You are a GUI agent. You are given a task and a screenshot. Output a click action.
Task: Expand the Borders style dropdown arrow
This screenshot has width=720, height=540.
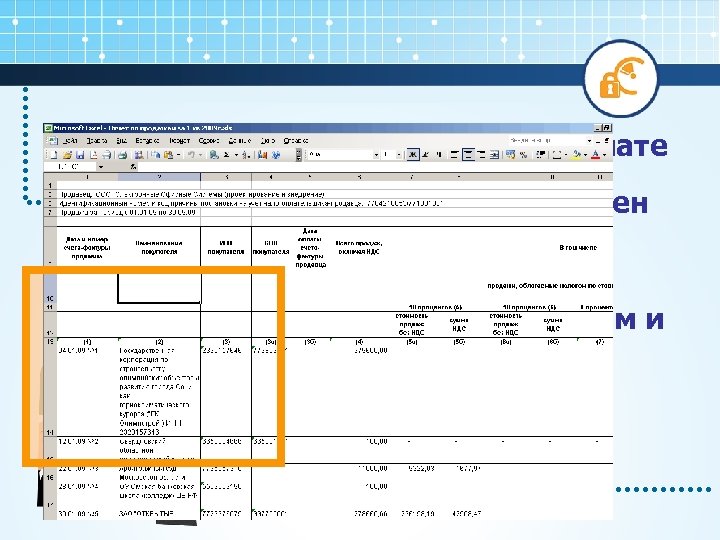click(x=566, y=155)
